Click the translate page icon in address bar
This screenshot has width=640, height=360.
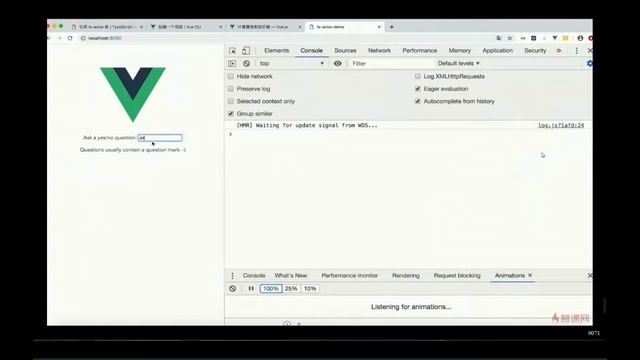[x=499, y=38]
